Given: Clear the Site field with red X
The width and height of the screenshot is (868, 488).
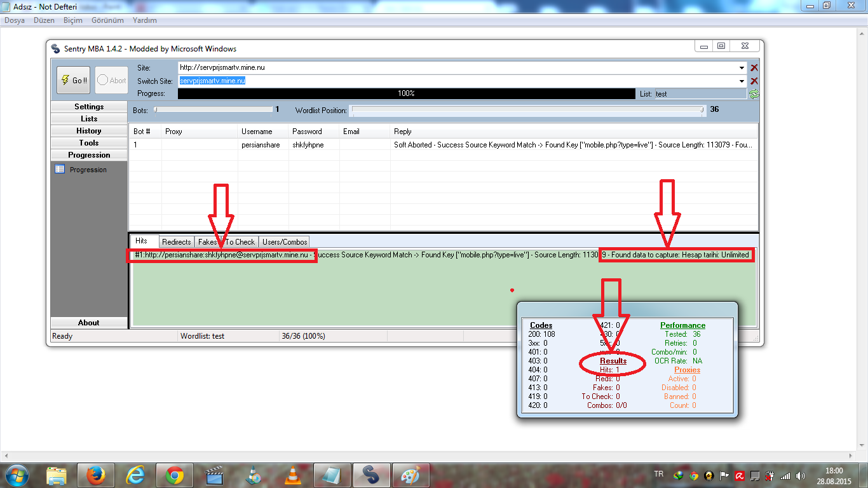Looking at the screenshot, I should coord(754,68).
